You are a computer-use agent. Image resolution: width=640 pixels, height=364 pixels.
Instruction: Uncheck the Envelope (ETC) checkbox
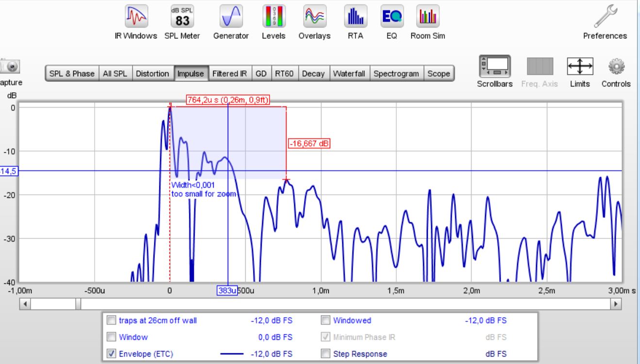tap(112, 354)
